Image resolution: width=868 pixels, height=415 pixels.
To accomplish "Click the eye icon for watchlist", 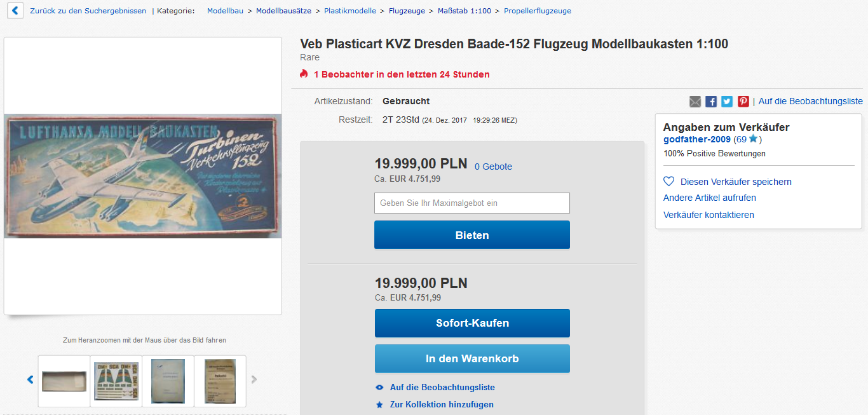I will [379, 387].
